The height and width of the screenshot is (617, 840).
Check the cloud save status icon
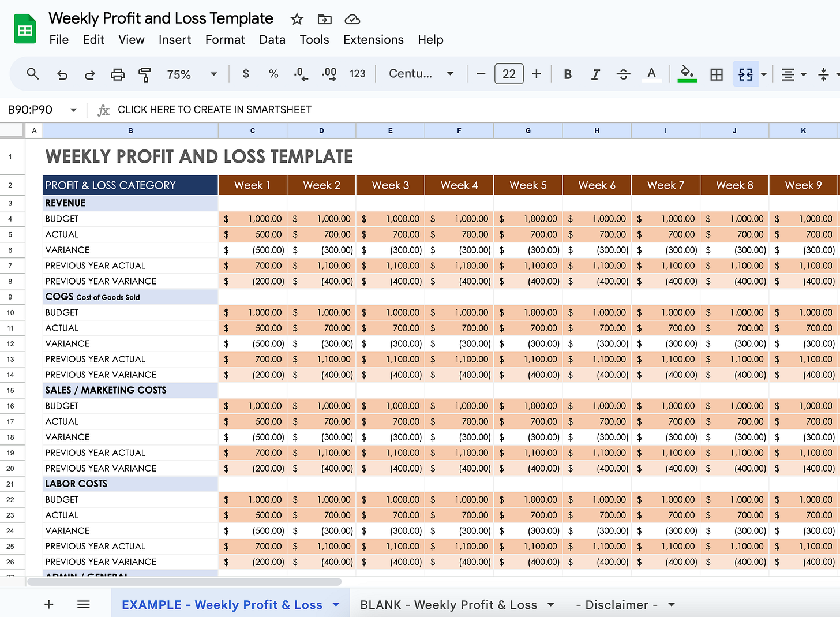point(352,19)
